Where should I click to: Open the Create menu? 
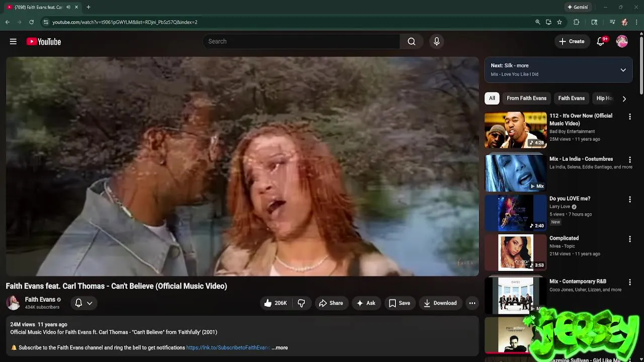572,42
